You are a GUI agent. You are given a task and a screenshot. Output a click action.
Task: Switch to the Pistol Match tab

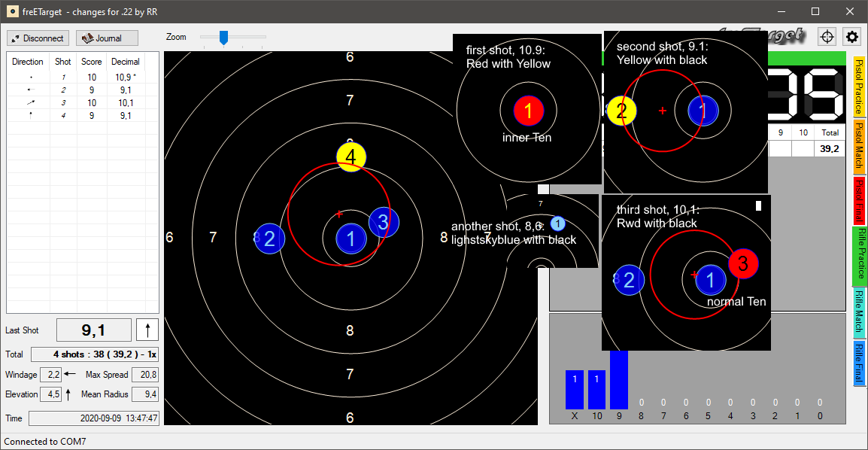click(859, 147)
